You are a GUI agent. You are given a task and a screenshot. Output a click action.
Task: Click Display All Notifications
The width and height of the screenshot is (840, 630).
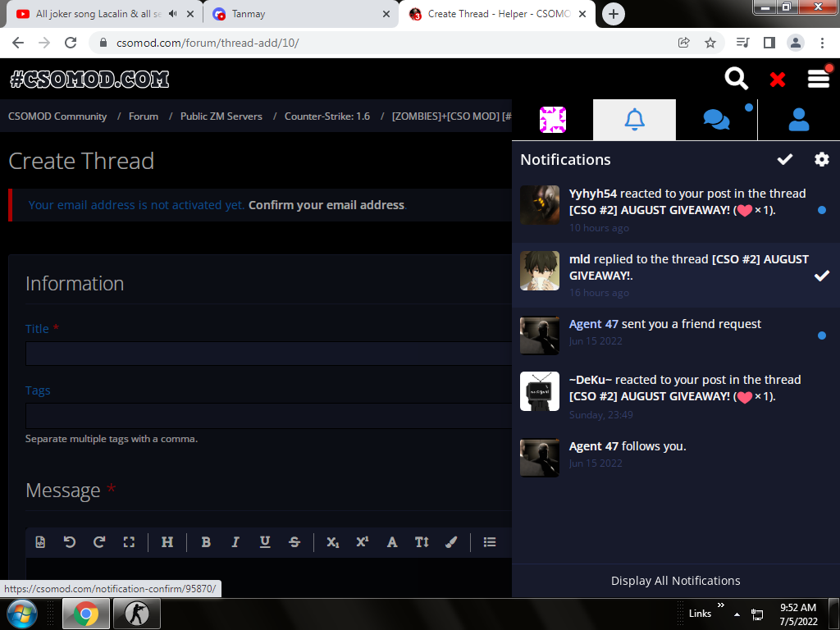(675, 581)
